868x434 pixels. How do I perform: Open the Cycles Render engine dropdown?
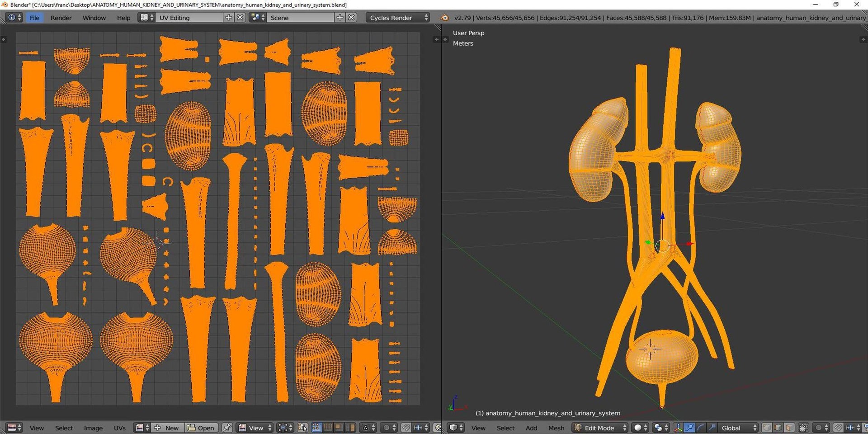398,18
